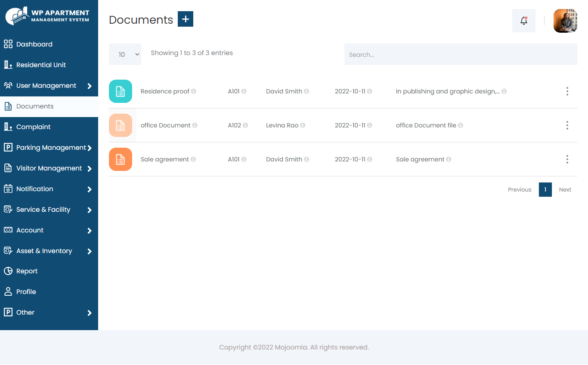
Task: Click the A102 unit cell
Action: [235, 125]
